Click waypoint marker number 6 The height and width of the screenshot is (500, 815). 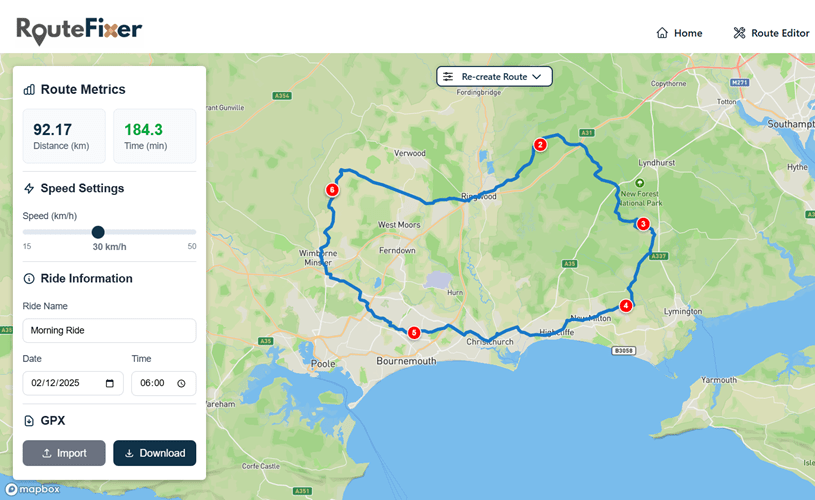[333, 189]
